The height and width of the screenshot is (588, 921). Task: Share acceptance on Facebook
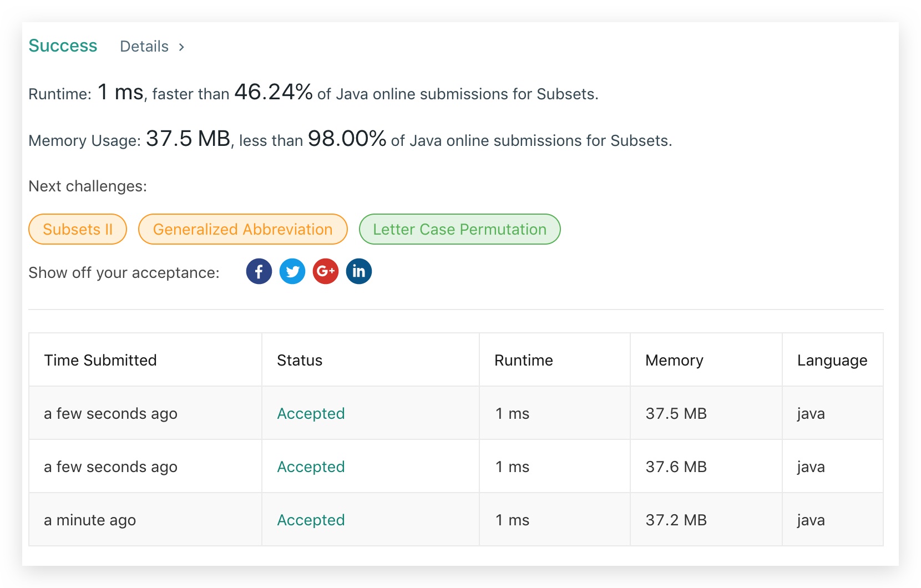[x=259, y=271]
